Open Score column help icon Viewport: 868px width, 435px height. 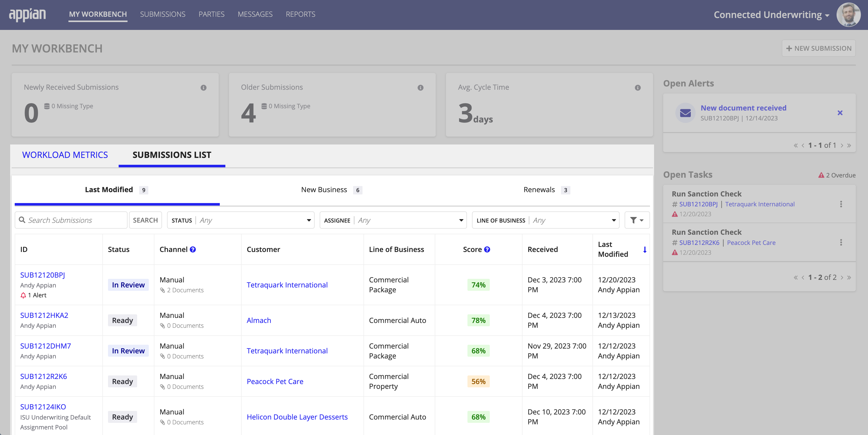pos(487,249)
